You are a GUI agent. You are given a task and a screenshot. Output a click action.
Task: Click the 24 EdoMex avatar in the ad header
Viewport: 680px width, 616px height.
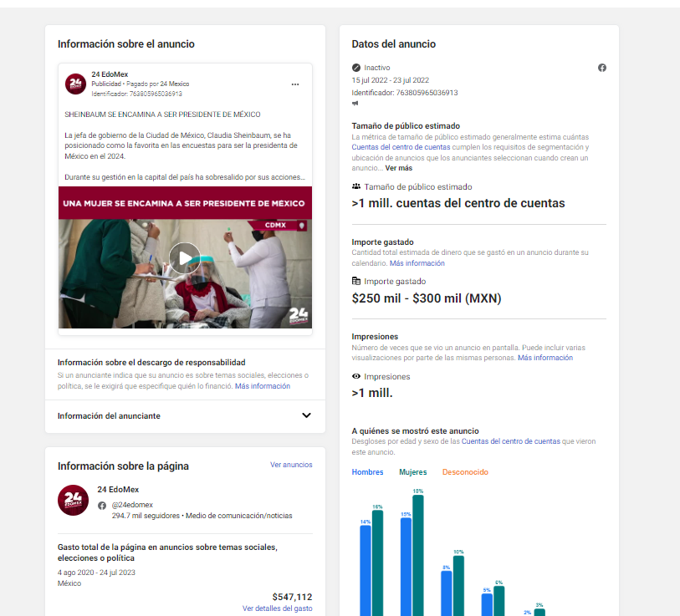(75, 84)
